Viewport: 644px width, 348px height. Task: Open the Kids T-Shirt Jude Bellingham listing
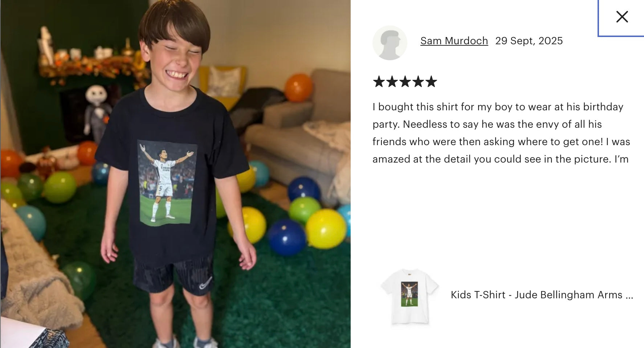tap(537, 295)
